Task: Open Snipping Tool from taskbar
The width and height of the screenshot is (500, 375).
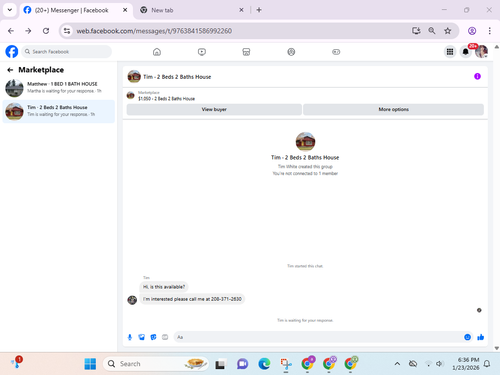Action: (x=286, y=364)
